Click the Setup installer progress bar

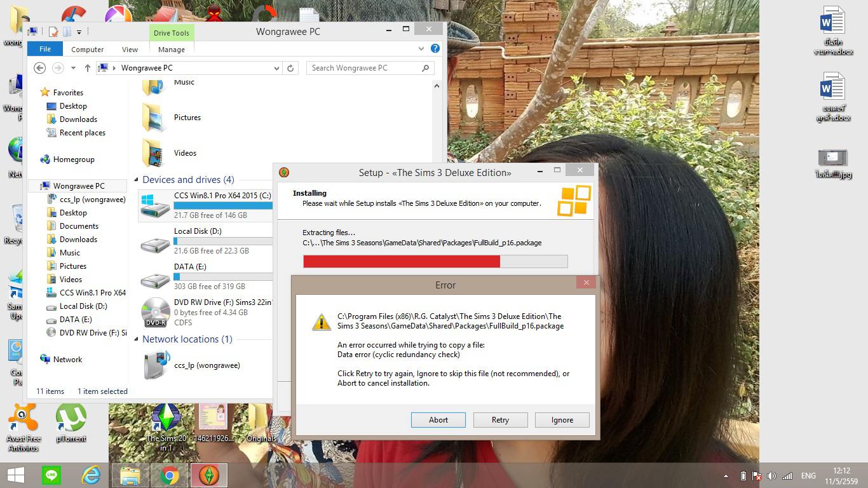click(435, 261)
